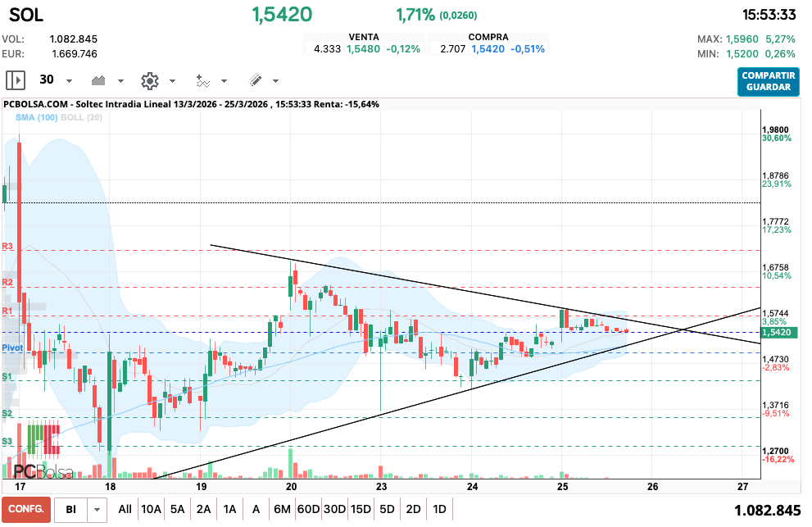Switch to the All time range

point(125,509)
